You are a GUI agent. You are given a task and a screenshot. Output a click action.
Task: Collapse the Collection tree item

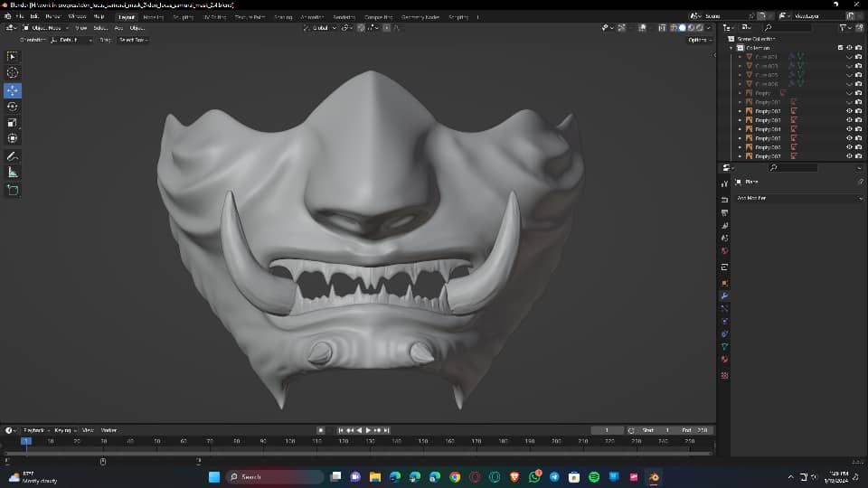click(x=731, y=48)
